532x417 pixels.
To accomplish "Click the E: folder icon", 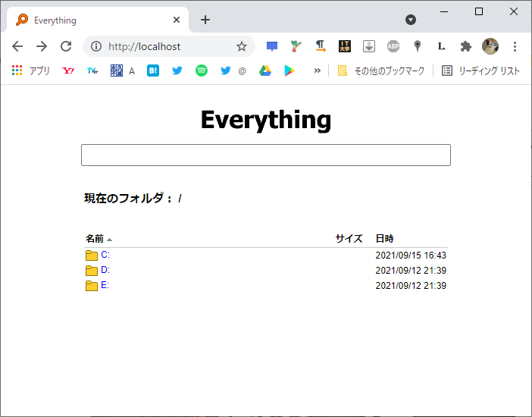I will click(92, 286).
